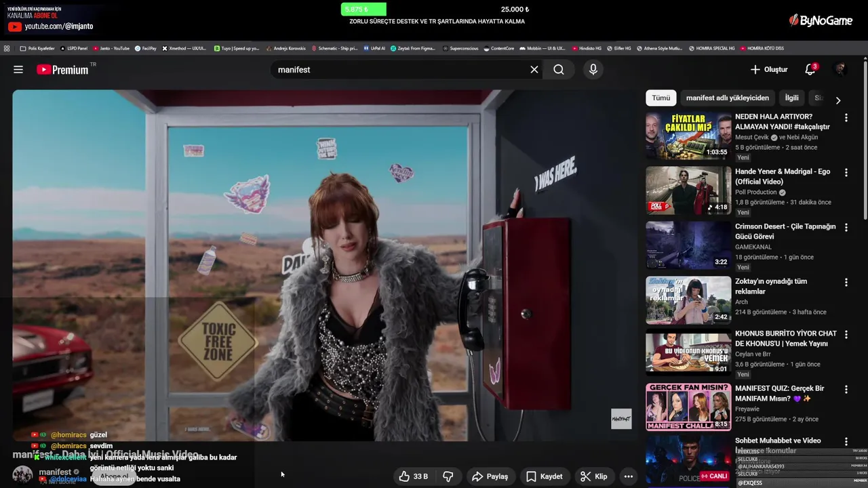Click the MANIFEST watermark in video corner
The image size is (868, 488).
[621, 419]
